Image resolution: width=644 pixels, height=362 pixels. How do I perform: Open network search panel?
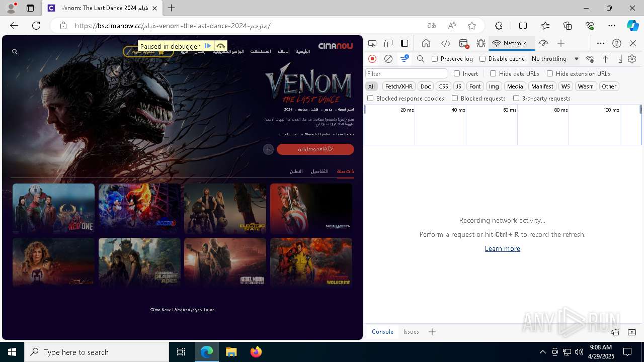click(421, 59)
